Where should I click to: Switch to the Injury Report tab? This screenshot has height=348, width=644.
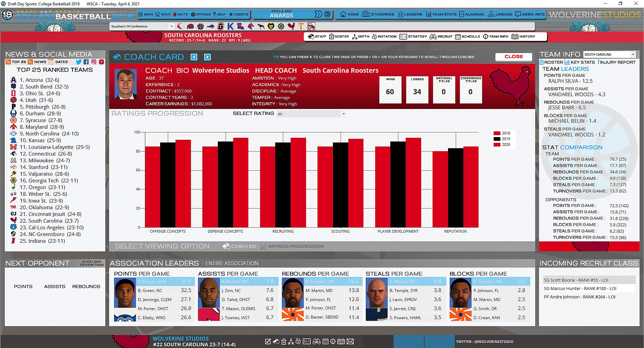616,62
